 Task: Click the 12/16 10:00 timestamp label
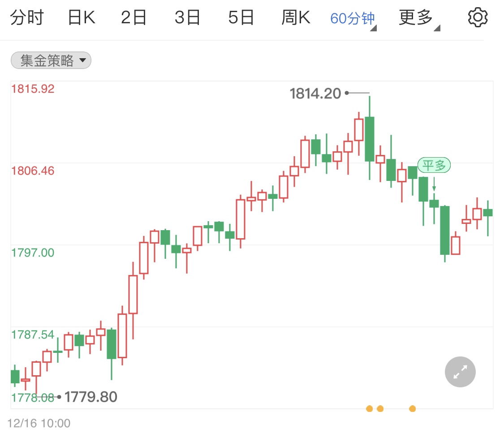tap(39, 423)
